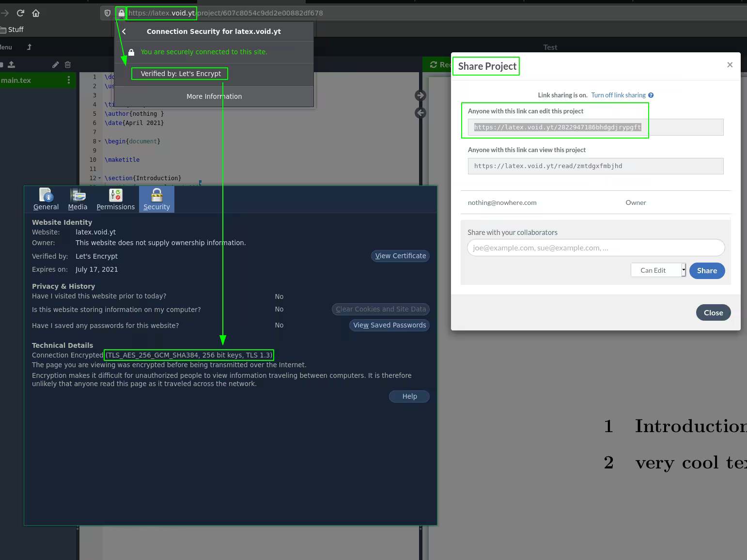Click the padlock site security icon

click(121, 13)
